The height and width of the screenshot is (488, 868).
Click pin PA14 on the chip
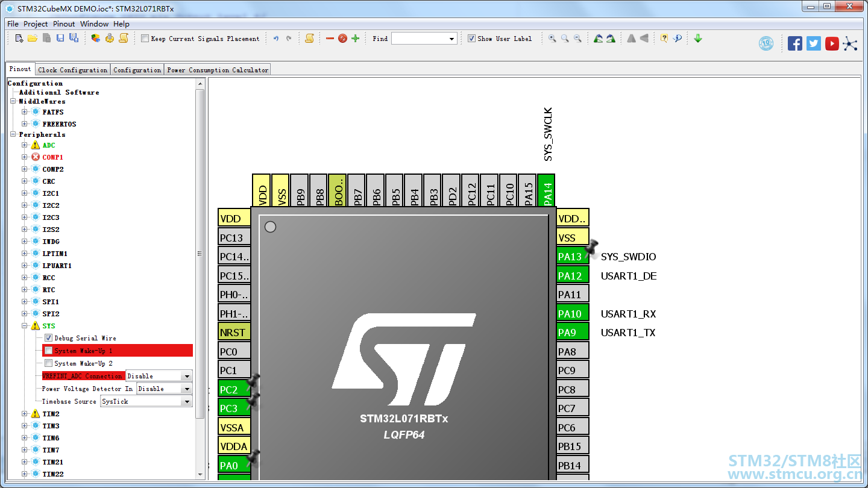(x=546, y=190)
